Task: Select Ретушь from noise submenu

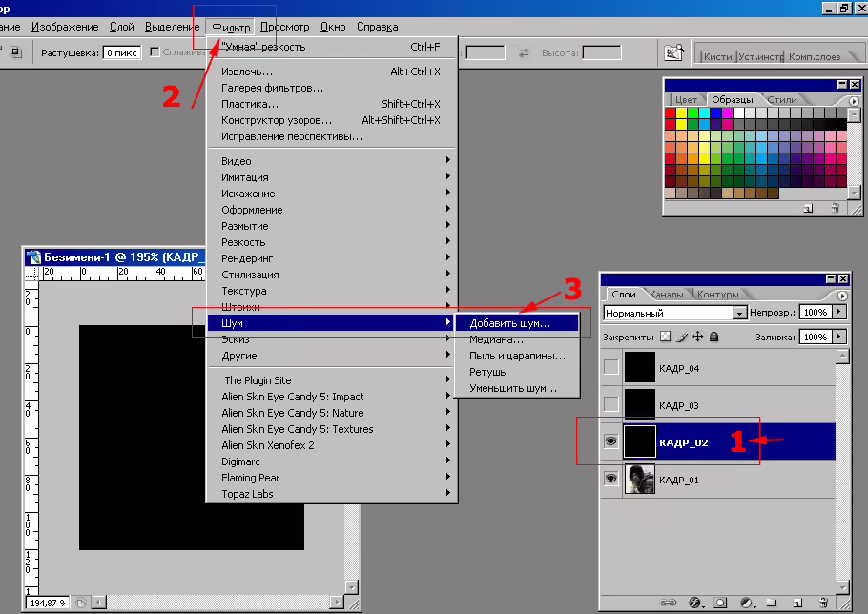Action: (516, 372)
